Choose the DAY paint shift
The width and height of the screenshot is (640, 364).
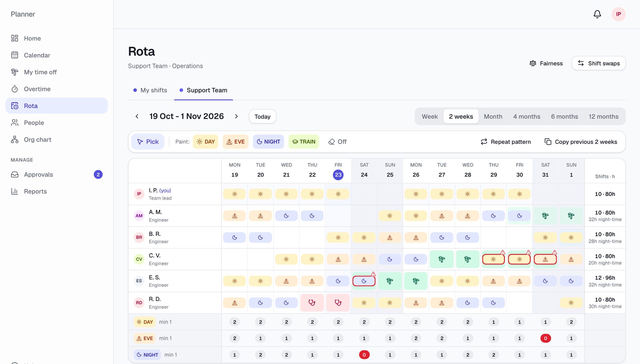point(206,142)
